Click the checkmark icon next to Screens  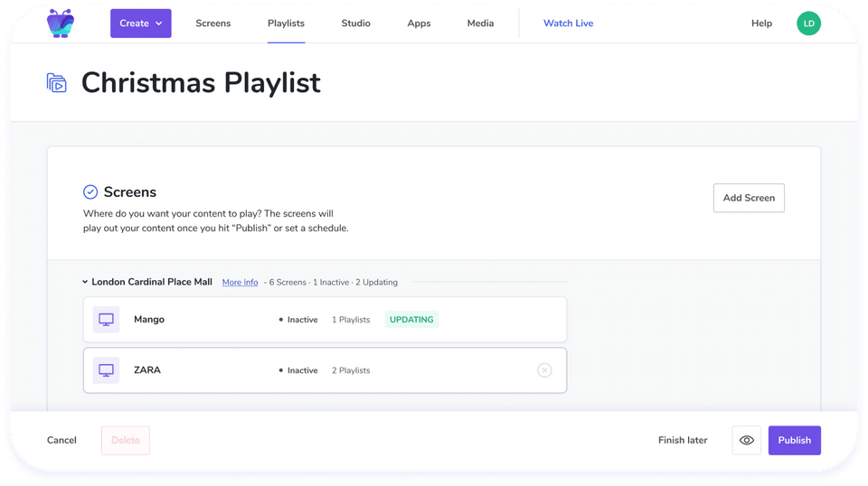click(x=90, y=192)
